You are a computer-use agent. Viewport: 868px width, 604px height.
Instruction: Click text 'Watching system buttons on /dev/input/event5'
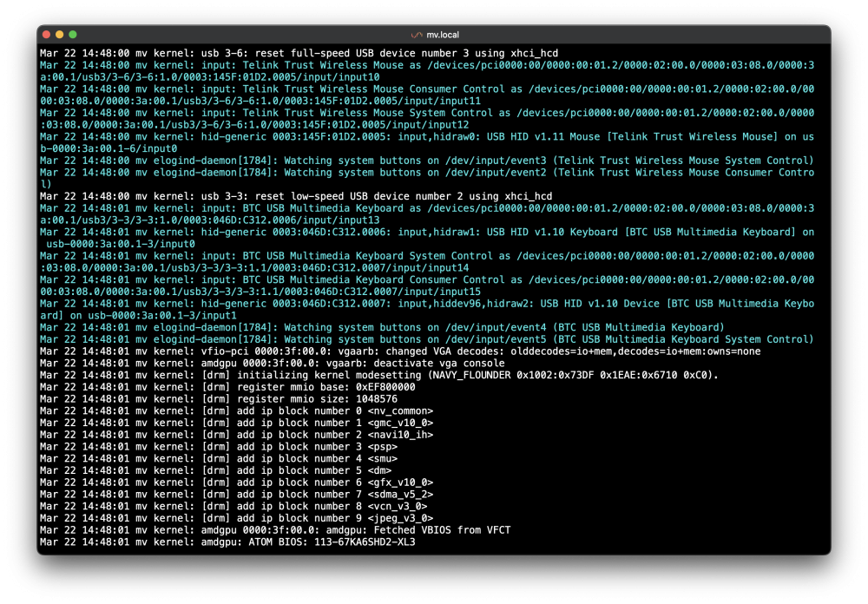coord(415,338)
